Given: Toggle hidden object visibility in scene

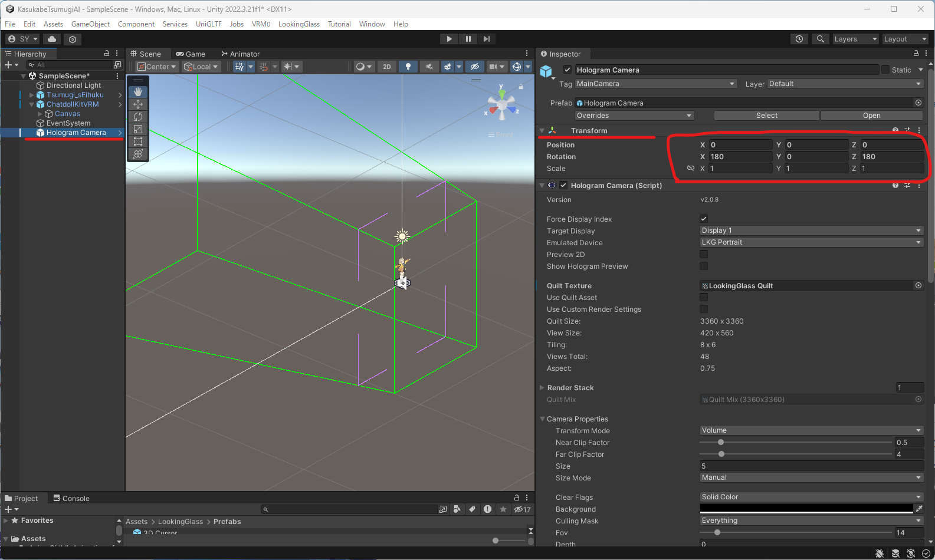Looking at the screenshot, I should tap(475, 67).
